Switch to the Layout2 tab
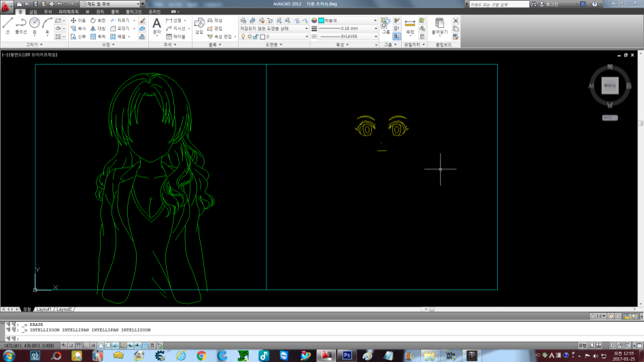Screen dimensions: 644x362 [64, 309]
